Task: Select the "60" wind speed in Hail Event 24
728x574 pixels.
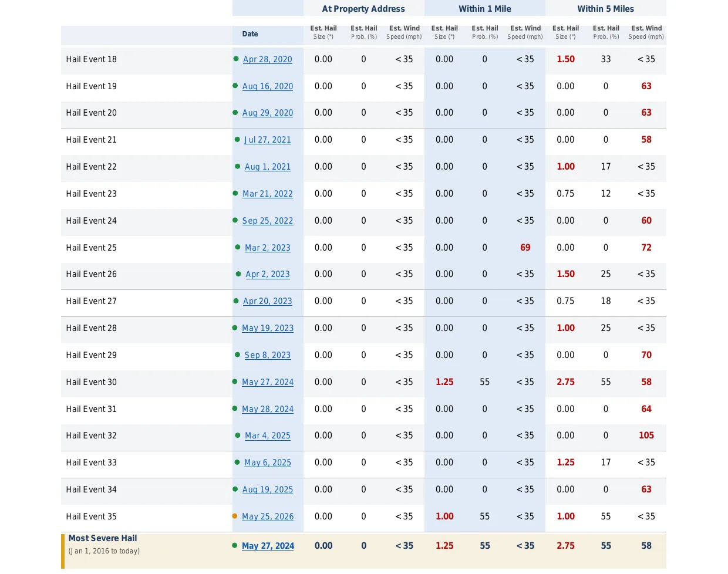Action: coord(646,221)
